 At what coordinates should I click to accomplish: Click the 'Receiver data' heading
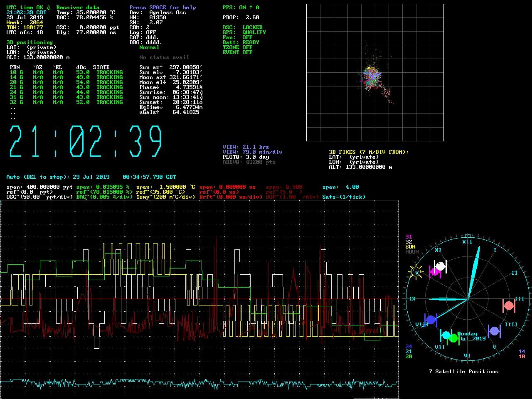tap(78, 7)
